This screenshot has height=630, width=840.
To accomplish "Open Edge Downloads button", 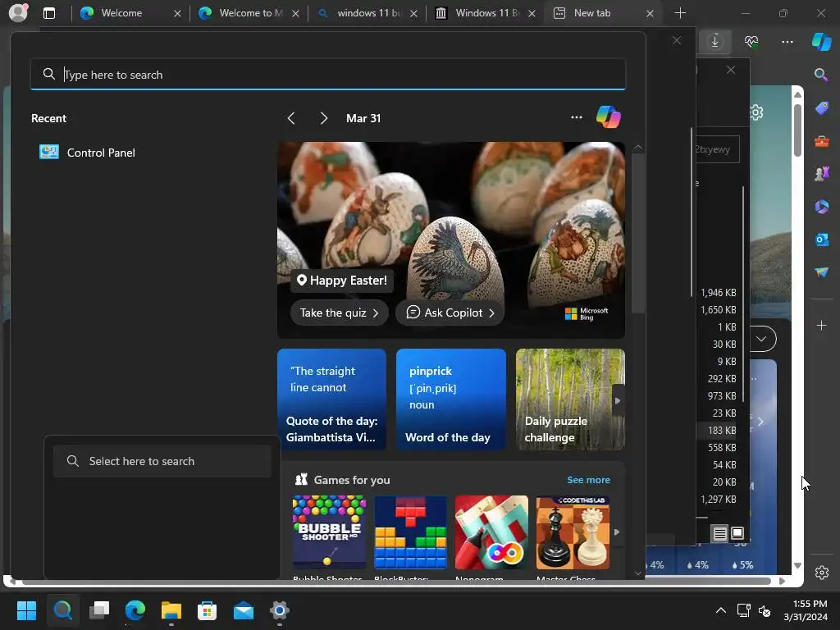I will [x=714, y=41].
